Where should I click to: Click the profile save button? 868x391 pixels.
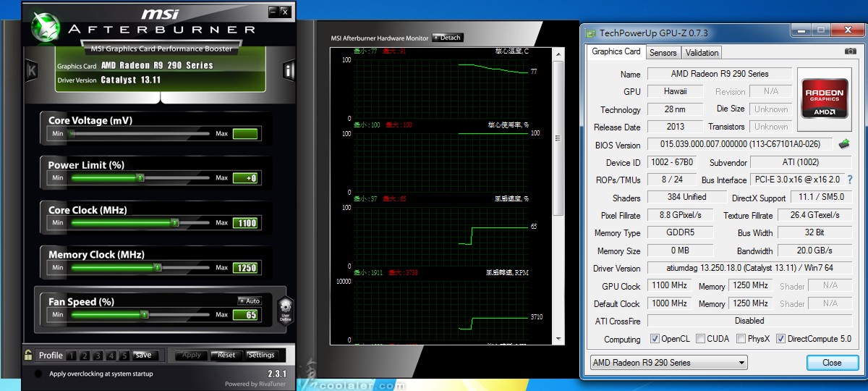pos(144,356)
